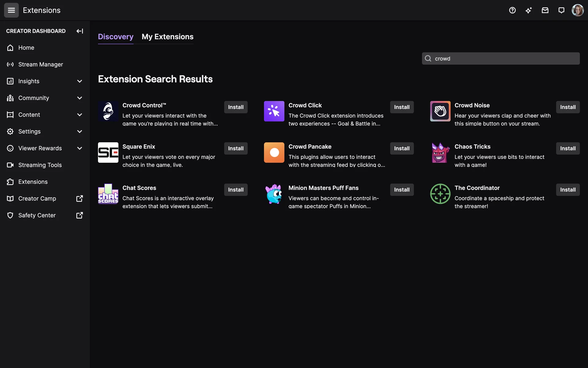588x368 pixels.
Task: Open the inbox mail icon
Action: (545, 10)
